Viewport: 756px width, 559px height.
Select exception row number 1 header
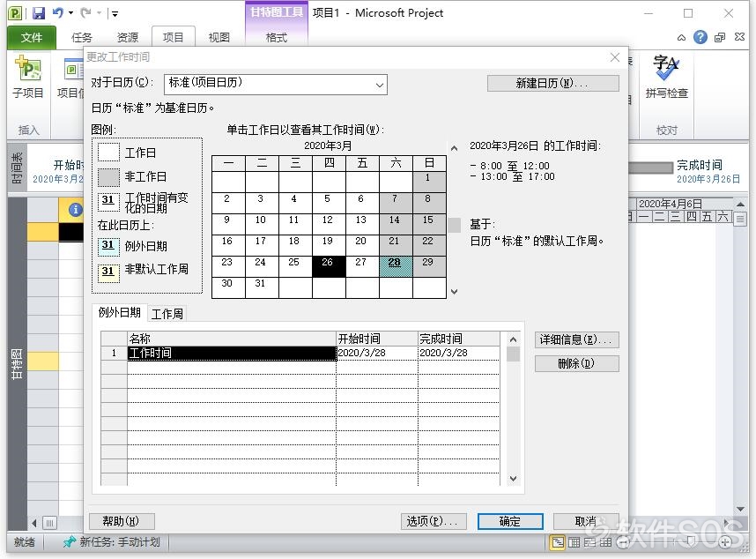click(x=114, y=353)
